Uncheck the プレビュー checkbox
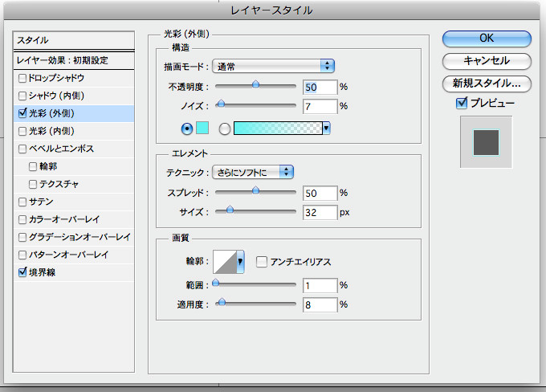This screenshot has height=392, width=546. pos(461,103)
